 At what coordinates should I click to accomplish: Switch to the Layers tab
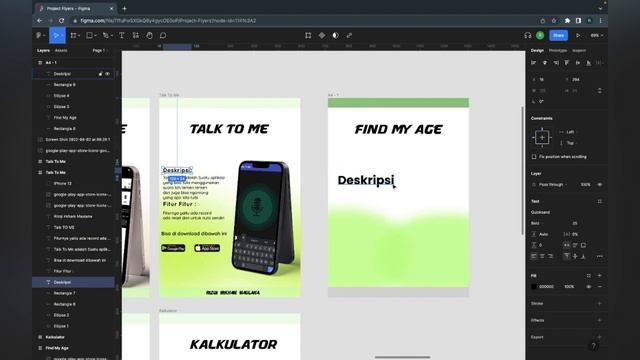pos(43,51)
